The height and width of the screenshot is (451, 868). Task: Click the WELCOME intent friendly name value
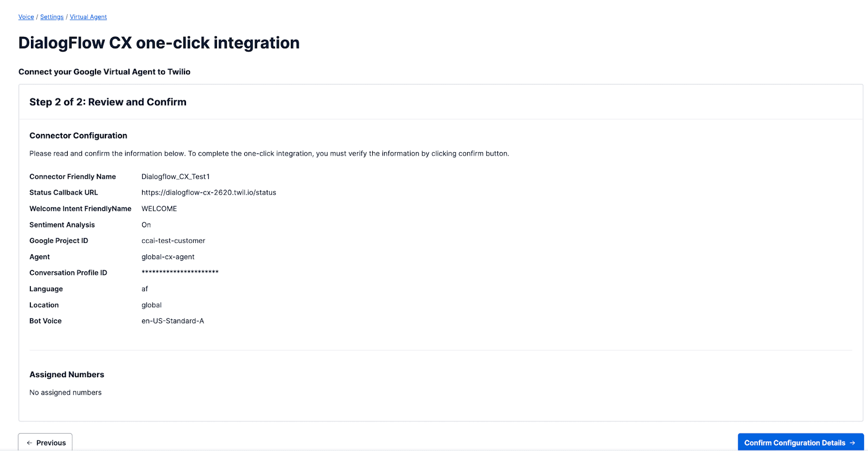pos(158,208)
